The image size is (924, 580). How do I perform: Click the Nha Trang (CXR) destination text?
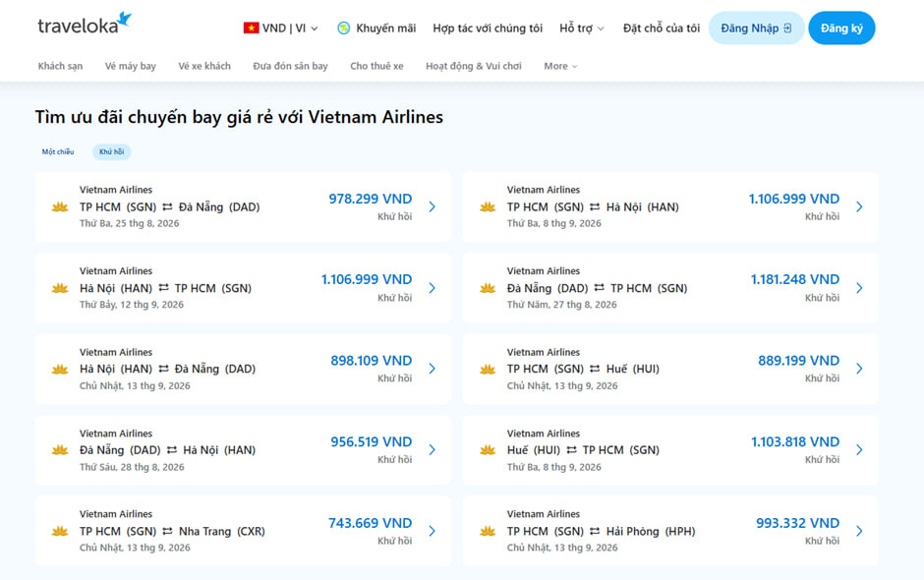pos(221,531)
